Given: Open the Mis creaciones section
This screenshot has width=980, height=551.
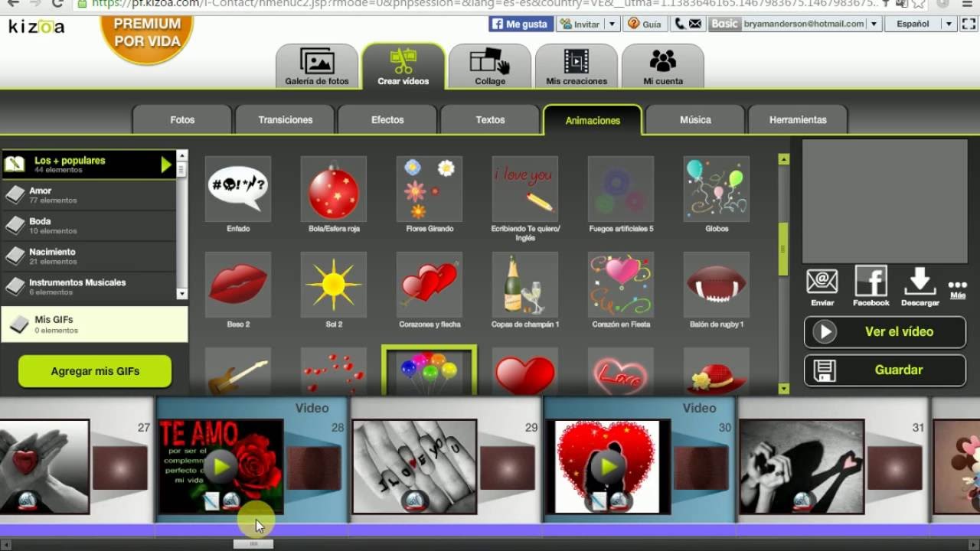Looking at the screenshot, I should click(577, 67).
